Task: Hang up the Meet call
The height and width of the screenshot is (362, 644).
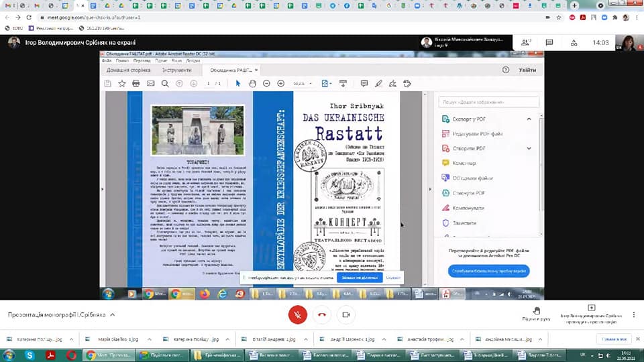Action: [322, 314]
